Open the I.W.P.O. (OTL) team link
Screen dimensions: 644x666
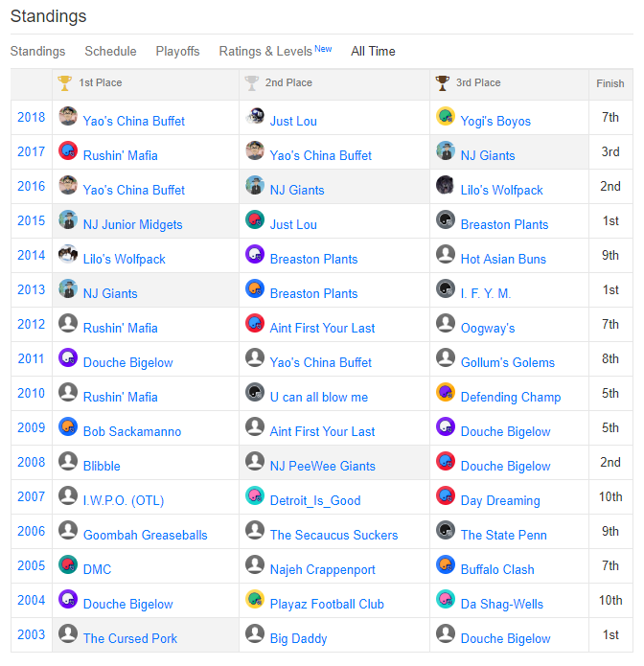point(124,500)
